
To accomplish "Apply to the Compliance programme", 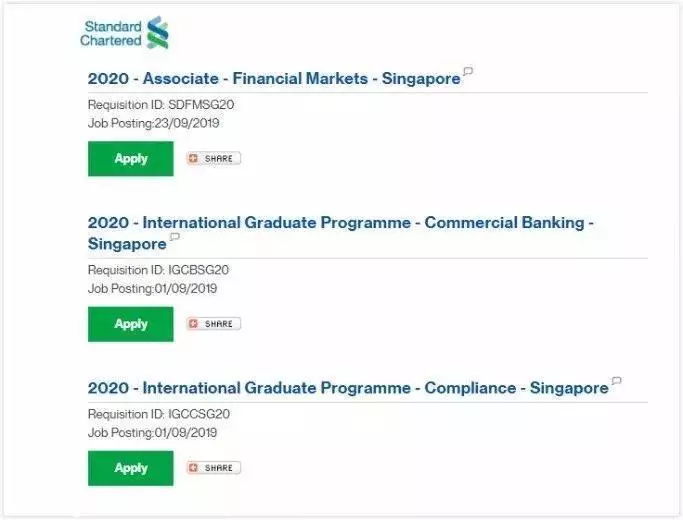I will click(x=131, y=468).
